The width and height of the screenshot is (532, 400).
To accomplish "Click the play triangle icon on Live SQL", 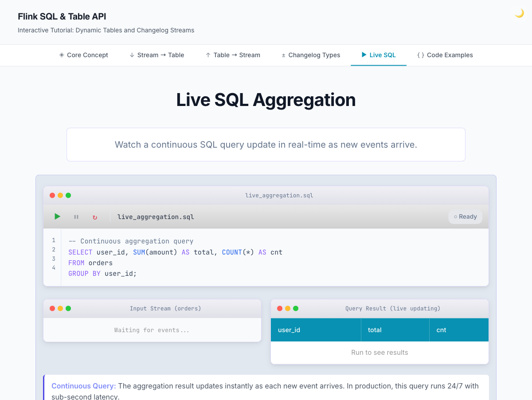I will coord(364,55).
